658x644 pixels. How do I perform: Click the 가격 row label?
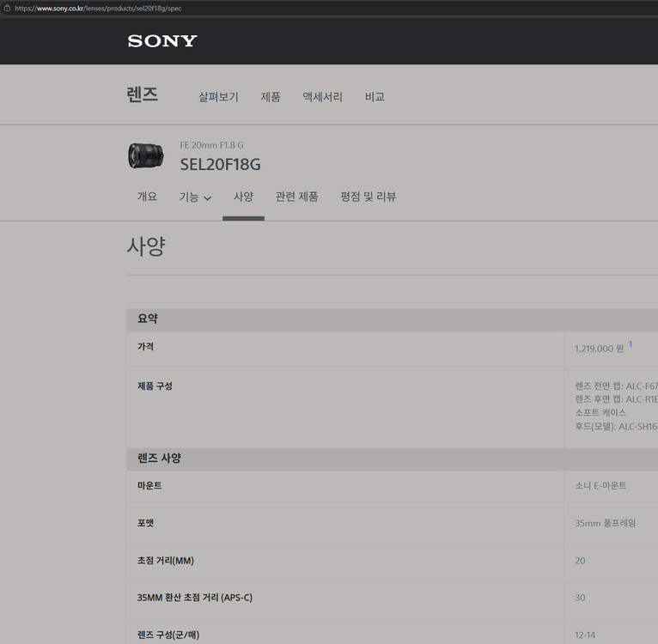(x=145, y=347)
